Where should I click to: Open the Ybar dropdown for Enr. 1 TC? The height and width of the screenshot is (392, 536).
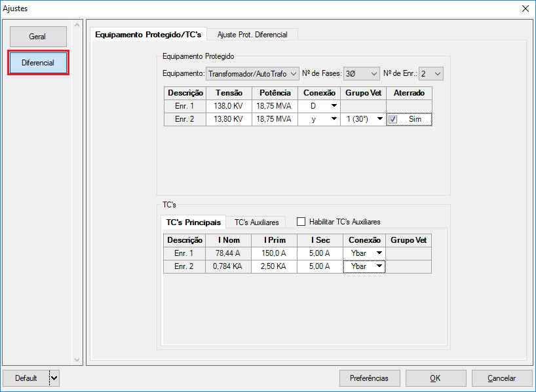click(380, 253)
